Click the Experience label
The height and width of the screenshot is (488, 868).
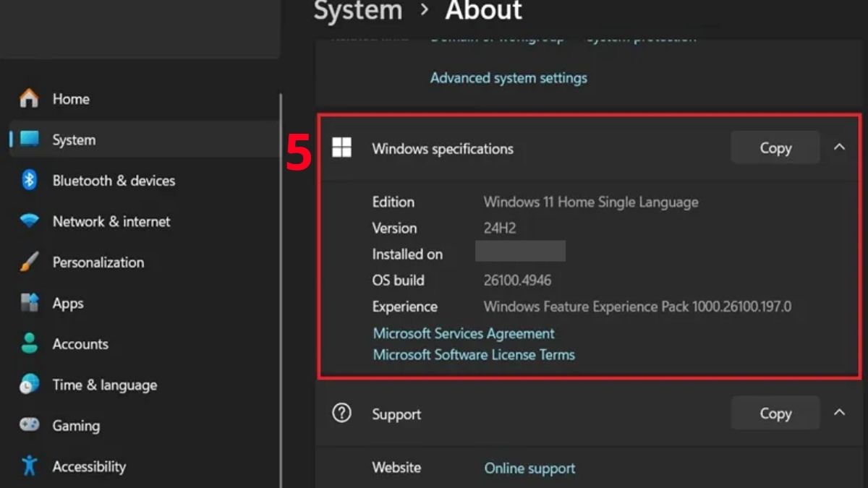coord(405,307)
